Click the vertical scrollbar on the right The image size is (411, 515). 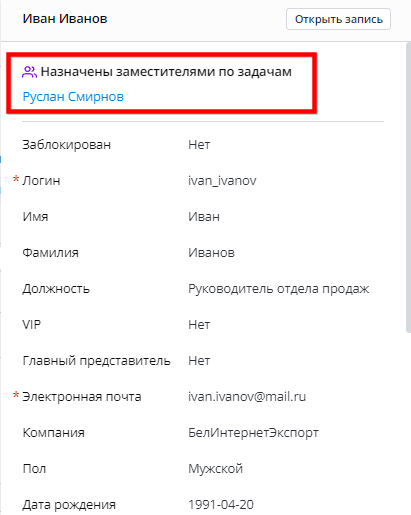(x=408, y=187)
